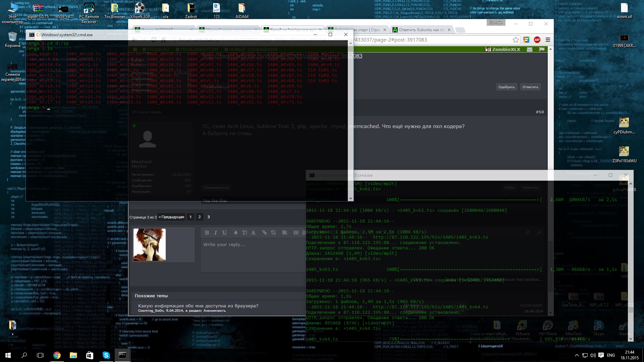
Task: Click the Ответить button on top post
Action: pos(530,87)
